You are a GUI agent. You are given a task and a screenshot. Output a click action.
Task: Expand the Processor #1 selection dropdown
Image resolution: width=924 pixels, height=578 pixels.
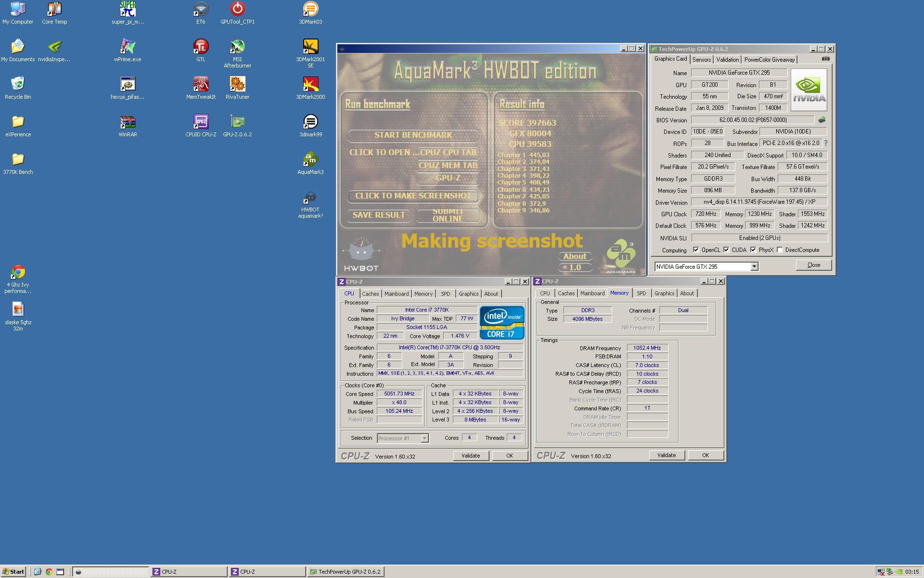click(x=424, y=438)
